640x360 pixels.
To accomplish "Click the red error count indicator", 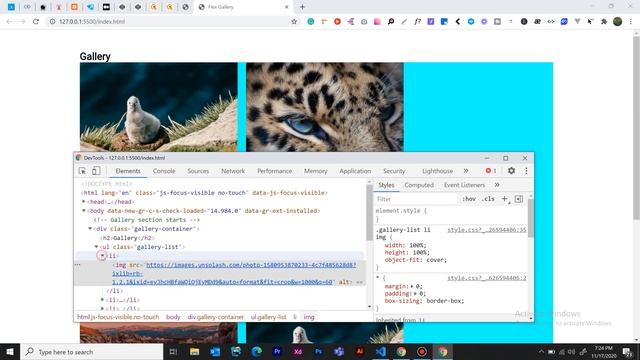I will tap(491, 171).
